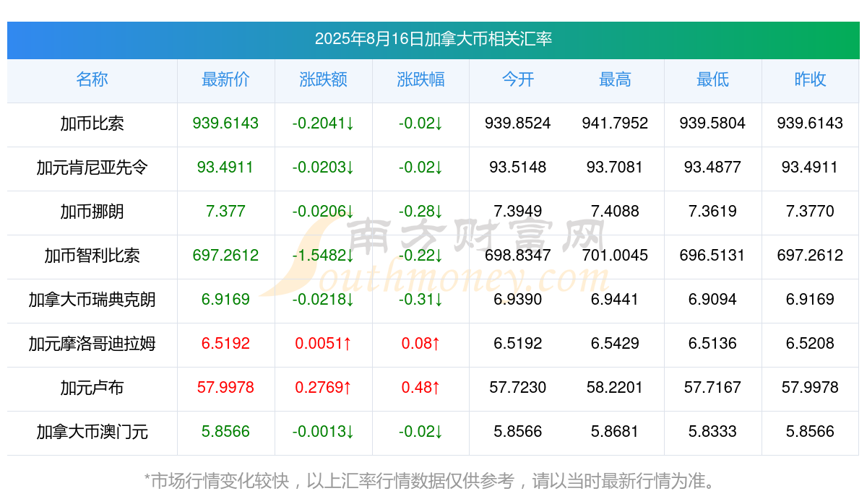The image size is (867, 504).
Task: Select the high value 6.5429
Action: point(615,344)
